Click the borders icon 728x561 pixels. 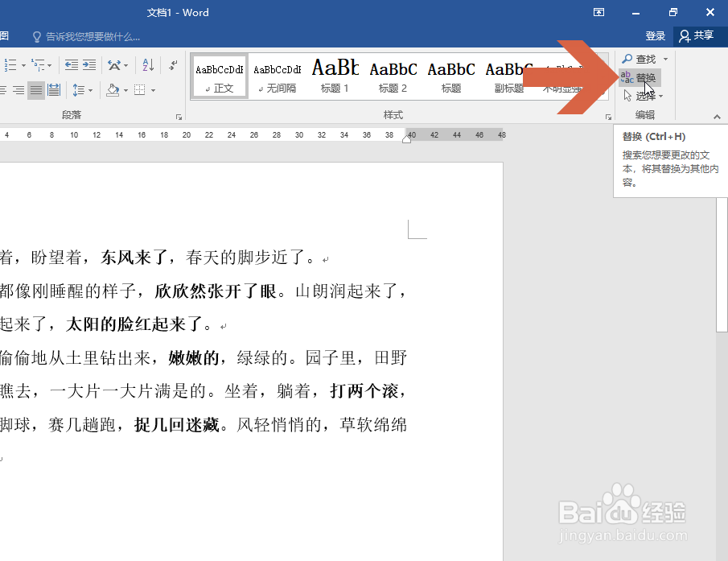click(x=140, y=90)
